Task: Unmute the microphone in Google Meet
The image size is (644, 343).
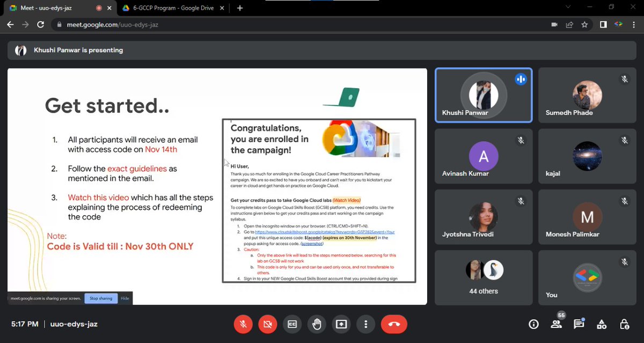Action: click(x=243, y=324)
